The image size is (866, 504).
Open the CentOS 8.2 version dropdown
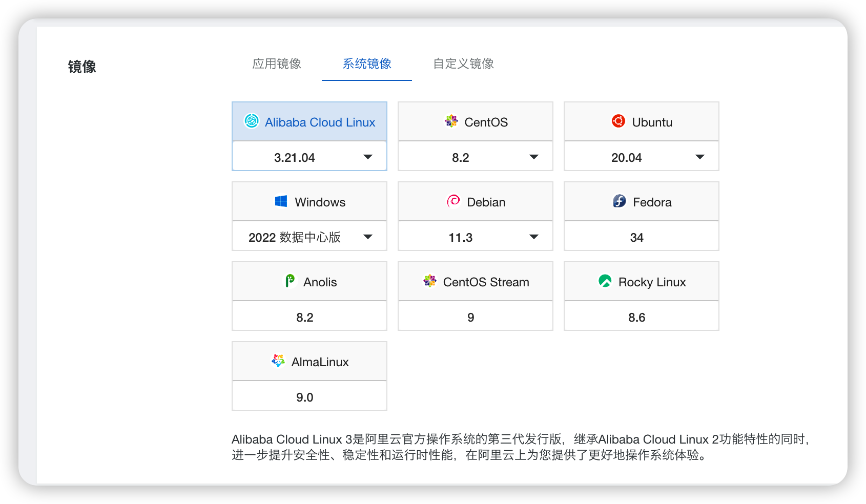point(476,156)
